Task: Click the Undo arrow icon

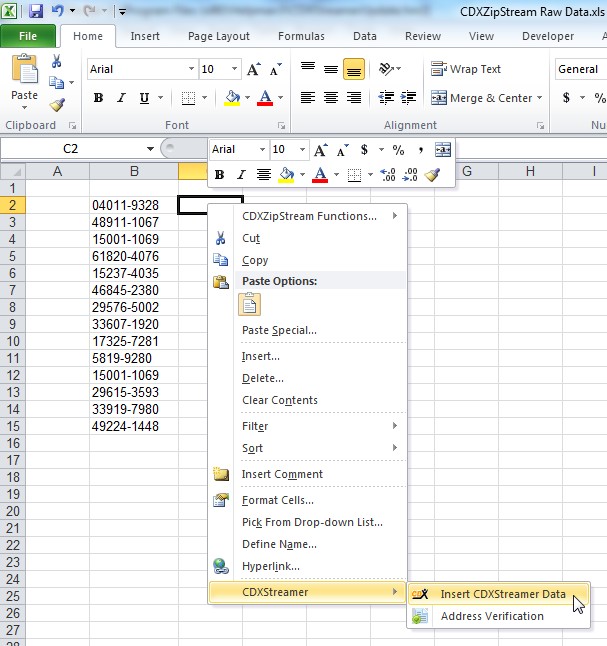Action: (57, 11)
